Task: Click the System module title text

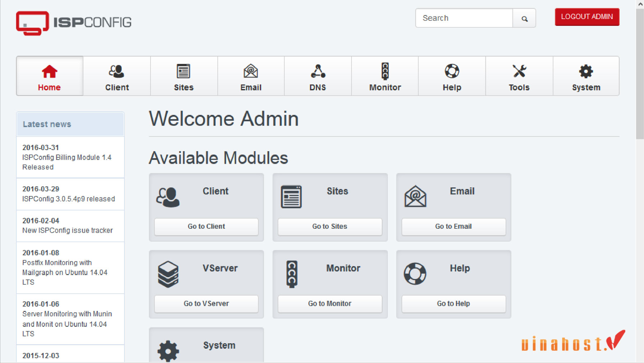Action: 219,345
